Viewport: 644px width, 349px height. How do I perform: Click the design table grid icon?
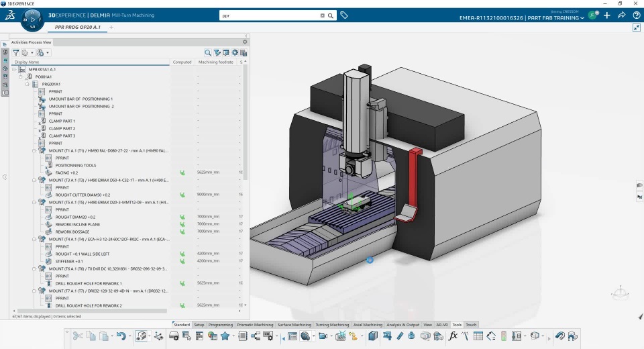[478, 336]
